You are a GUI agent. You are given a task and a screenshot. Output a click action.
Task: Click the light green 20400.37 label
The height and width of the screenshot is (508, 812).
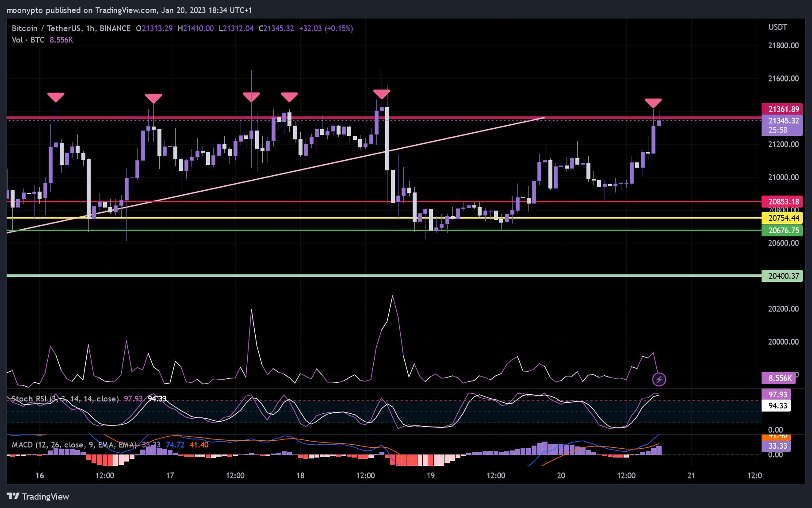(x=782, y=276)
